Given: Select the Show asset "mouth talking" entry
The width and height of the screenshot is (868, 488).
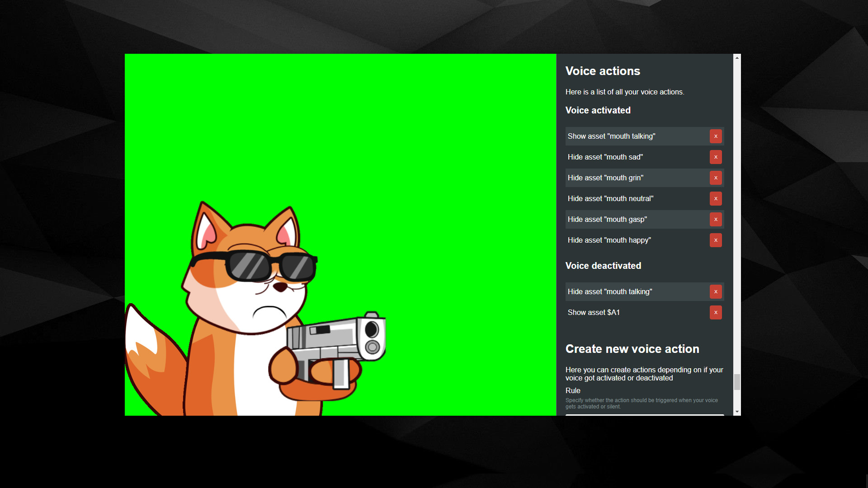Looking at the screenshot, I should coord(633,136).
